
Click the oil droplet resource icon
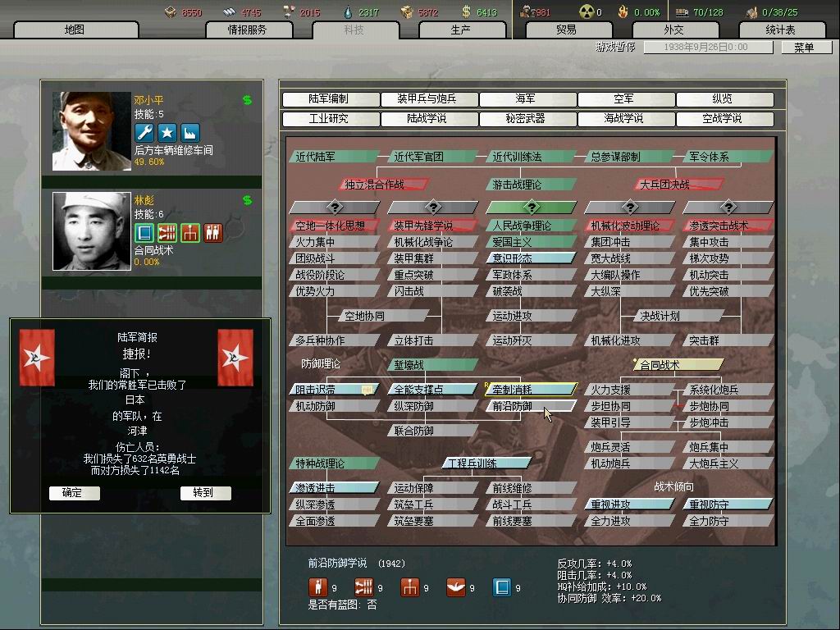point(348,11)
